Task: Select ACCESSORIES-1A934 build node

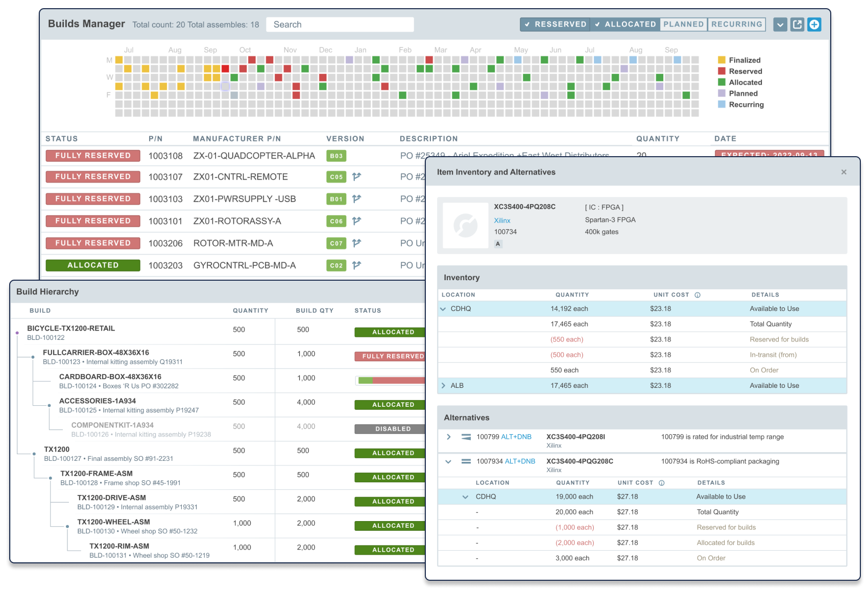Action: [x=98, y=401]
